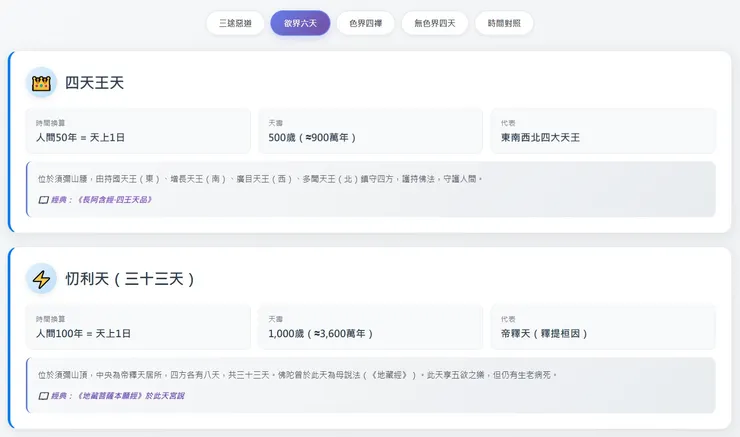Screen dimensions: 740x437
Task: Click the value 人間50年 = 天上1日
Action: (81, 137)
